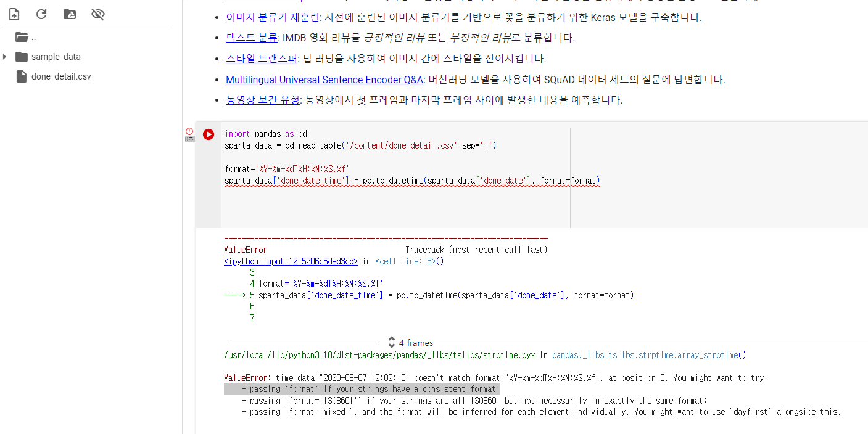Click the ValueError heading in traceback
Viewport: 868px width, 434px height.
coord(246,250)
